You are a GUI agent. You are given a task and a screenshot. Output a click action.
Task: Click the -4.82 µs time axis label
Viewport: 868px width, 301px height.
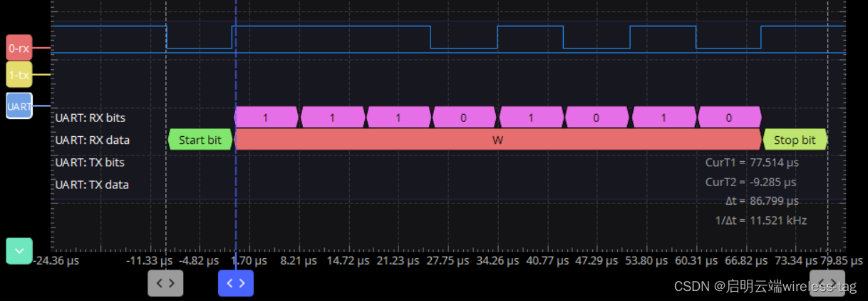click(200, 261)
